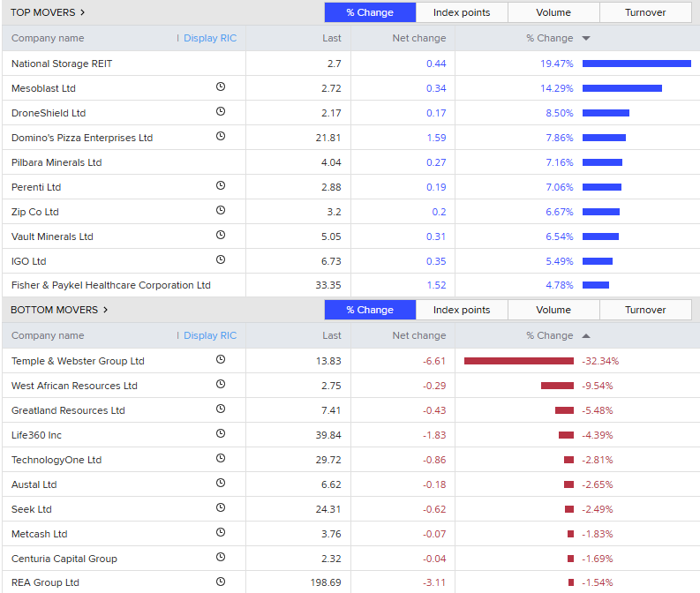Switch Top Movers to Index points tab
This screenshot has height=593, width=700.
(x=462, y=12)
